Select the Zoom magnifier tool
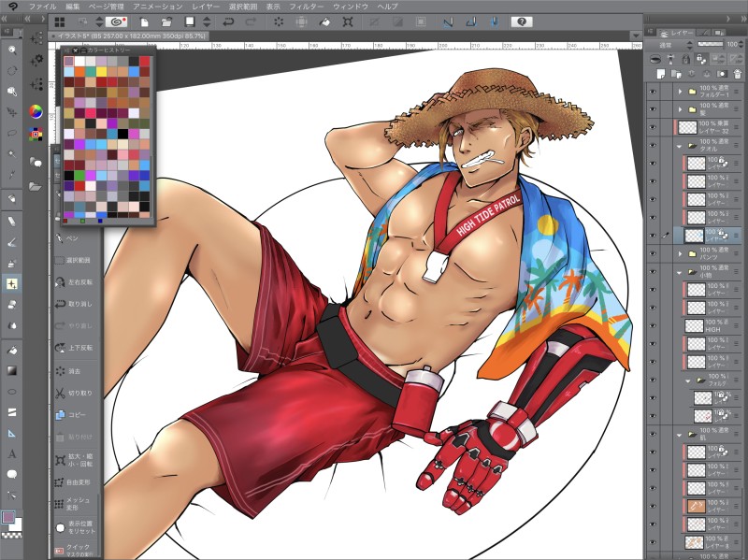Viewport: 748px width, 560px height. click(12, 50)
